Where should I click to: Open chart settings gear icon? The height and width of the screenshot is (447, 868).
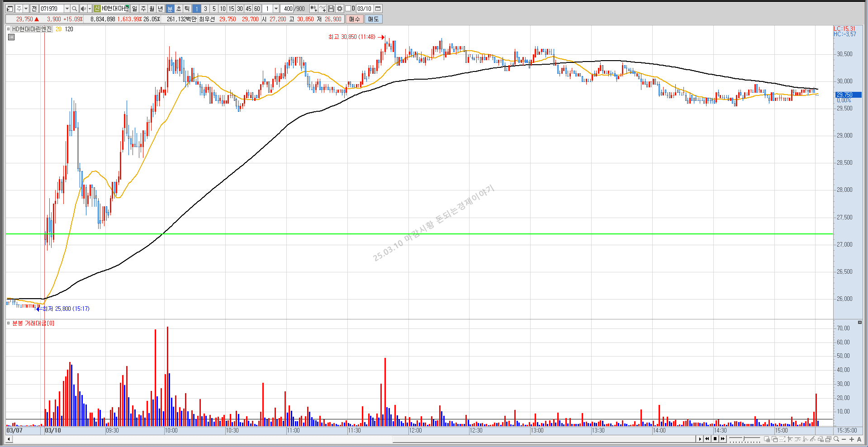340,9
